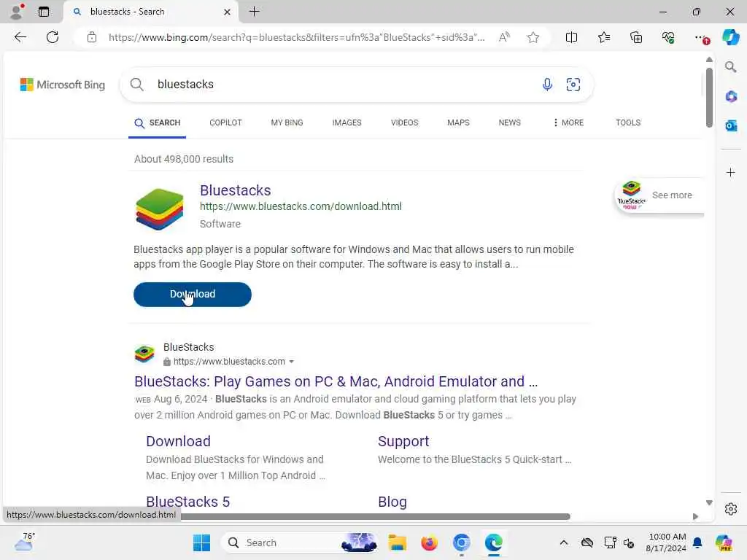Image resolution: width=747 pixels, height=560 pixels.
Task: Click the blue Download button
Action: (193, 295)
